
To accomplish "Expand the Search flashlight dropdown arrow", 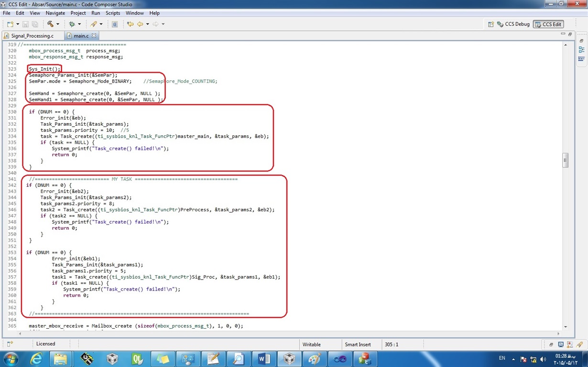I will tap(101, 24).
